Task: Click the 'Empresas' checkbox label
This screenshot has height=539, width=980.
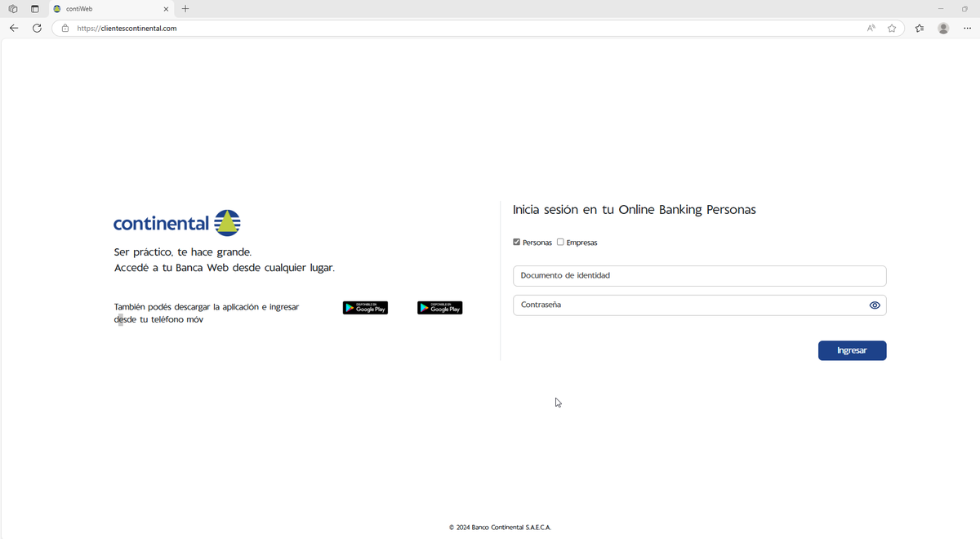Action: [x=582, y=243]
